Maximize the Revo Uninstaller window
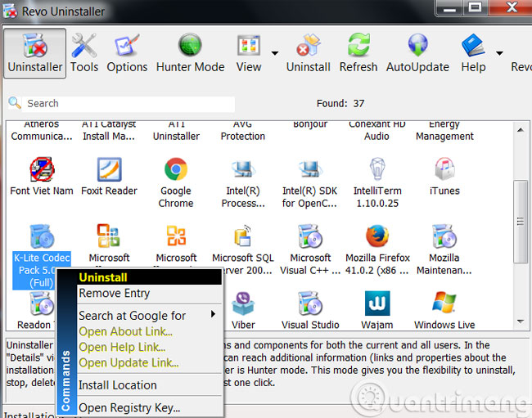The width and height of the screenshot is (532, 418). [475, 7]
